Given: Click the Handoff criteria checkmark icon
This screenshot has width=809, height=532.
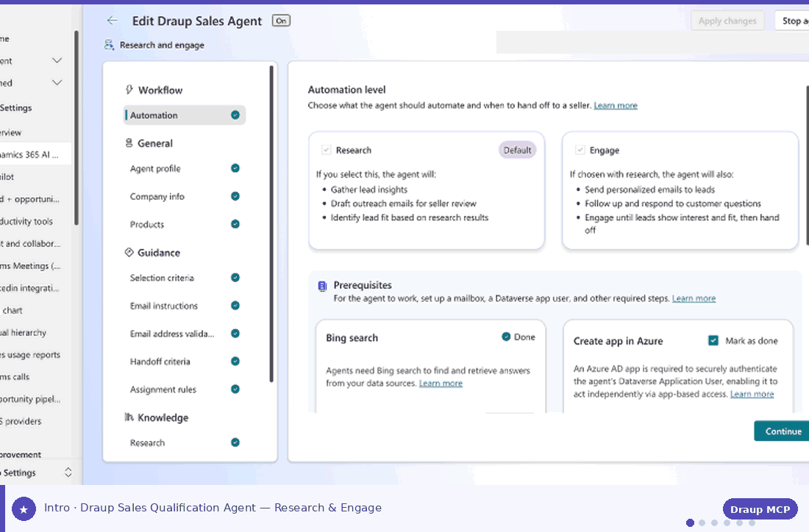Looking at the screenshot, I should pos(235,361).
